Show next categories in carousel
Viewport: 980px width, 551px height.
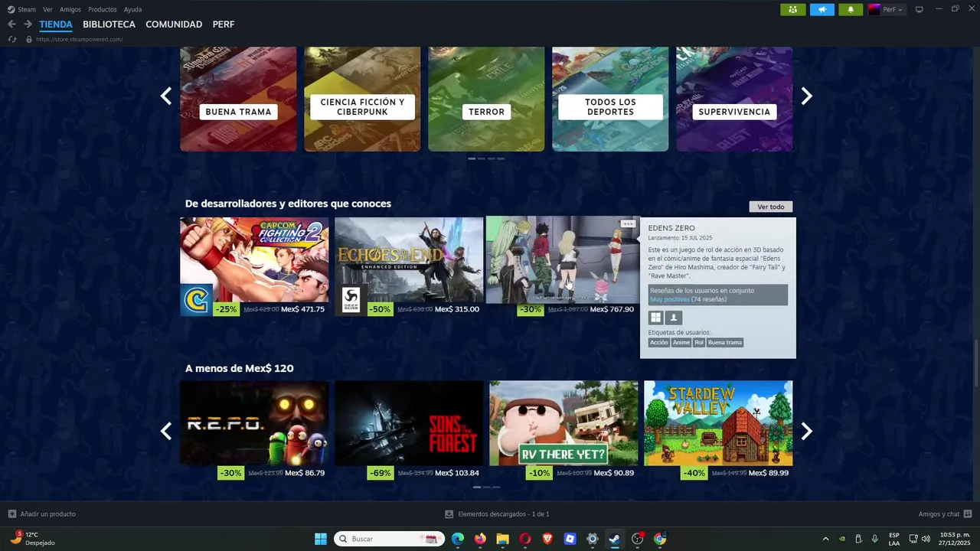click(806, 96)
